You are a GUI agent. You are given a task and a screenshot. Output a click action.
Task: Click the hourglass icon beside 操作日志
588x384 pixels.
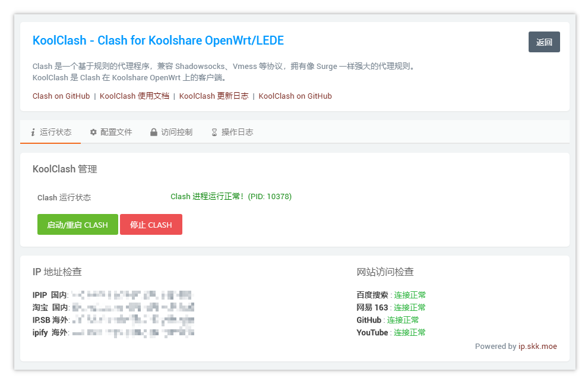(214, 132)
